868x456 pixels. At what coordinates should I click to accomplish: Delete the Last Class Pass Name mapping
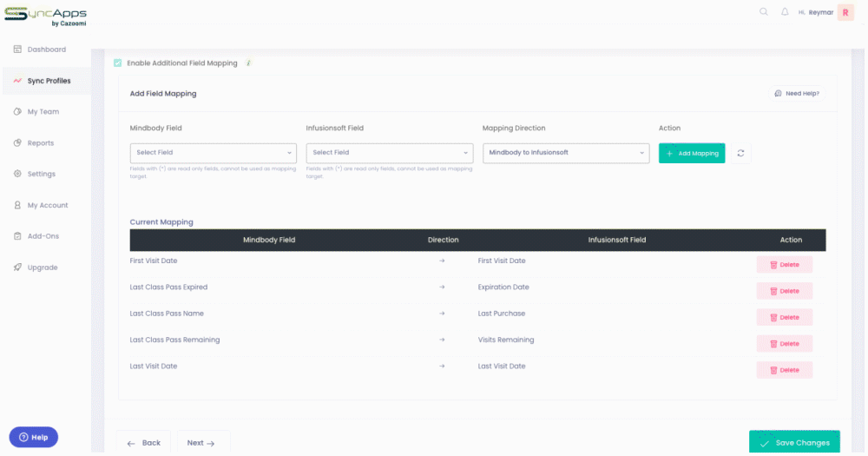click(785, 318)
